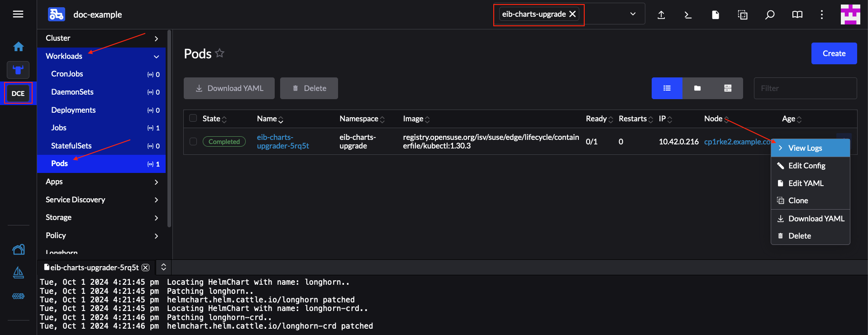Go to the Home icon in sidebar

pyautogui.click(x=19, y=47)
